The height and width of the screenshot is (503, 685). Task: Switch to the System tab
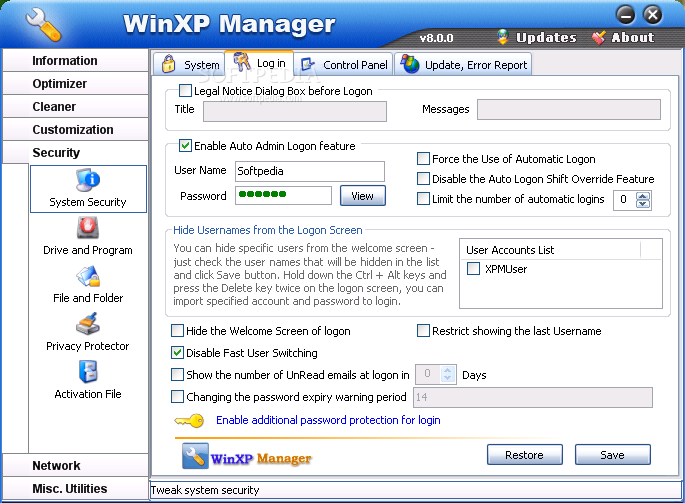click(189, 64)
